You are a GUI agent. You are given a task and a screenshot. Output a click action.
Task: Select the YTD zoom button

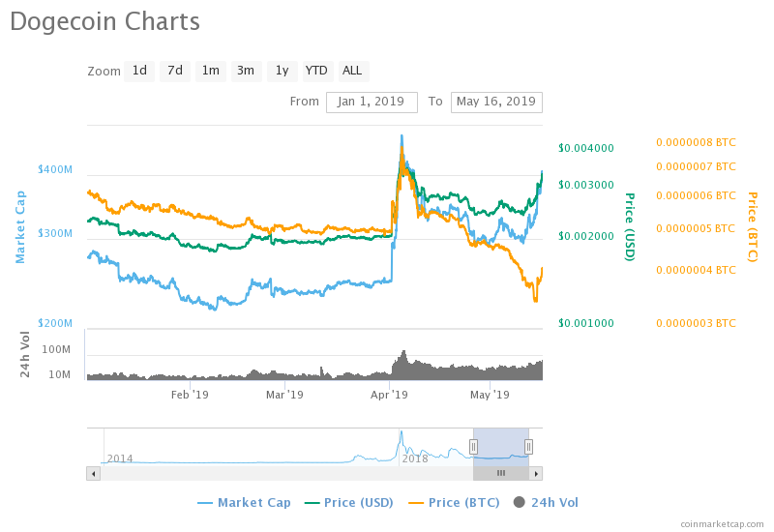pos(316,71)
